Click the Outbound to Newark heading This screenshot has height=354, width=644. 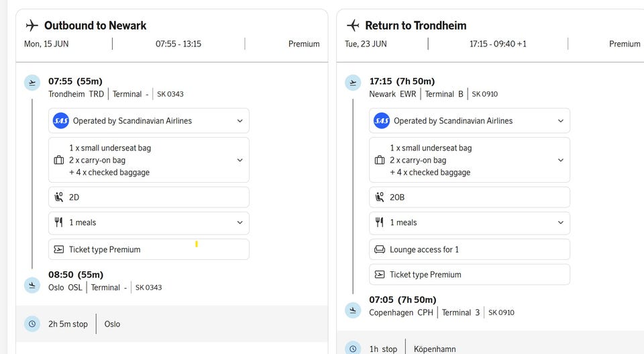pos(95,26)
